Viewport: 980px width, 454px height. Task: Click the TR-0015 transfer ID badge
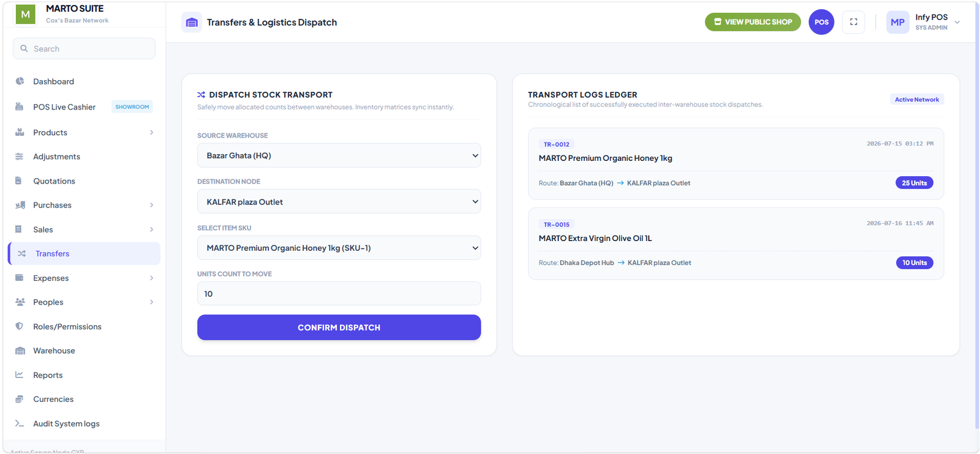tap(556, 225)
